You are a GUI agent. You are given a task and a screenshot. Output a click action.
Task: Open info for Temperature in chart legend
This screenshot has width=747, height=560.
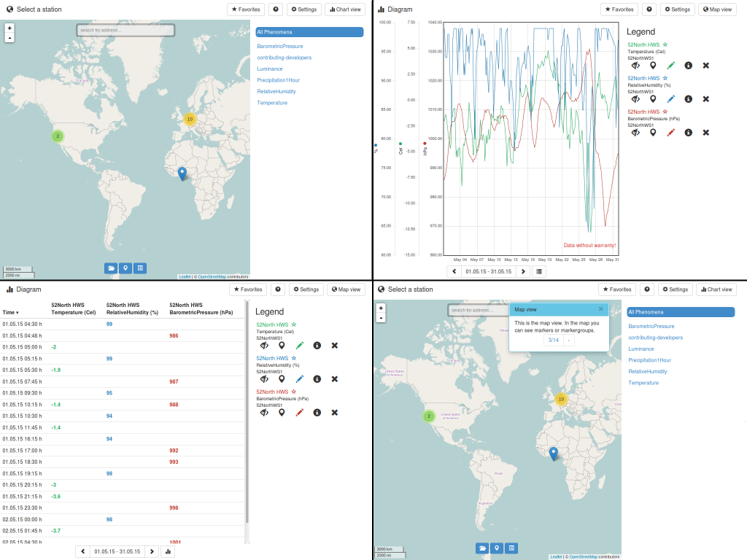tap(689, 66)
